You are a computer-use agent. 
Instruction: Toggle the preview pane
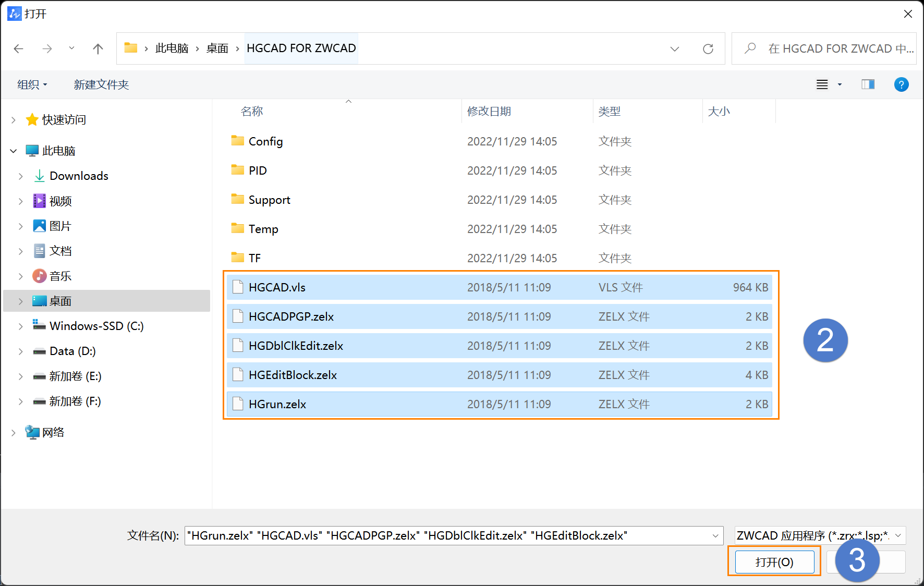pyautogui.click(x=868, y=84)
